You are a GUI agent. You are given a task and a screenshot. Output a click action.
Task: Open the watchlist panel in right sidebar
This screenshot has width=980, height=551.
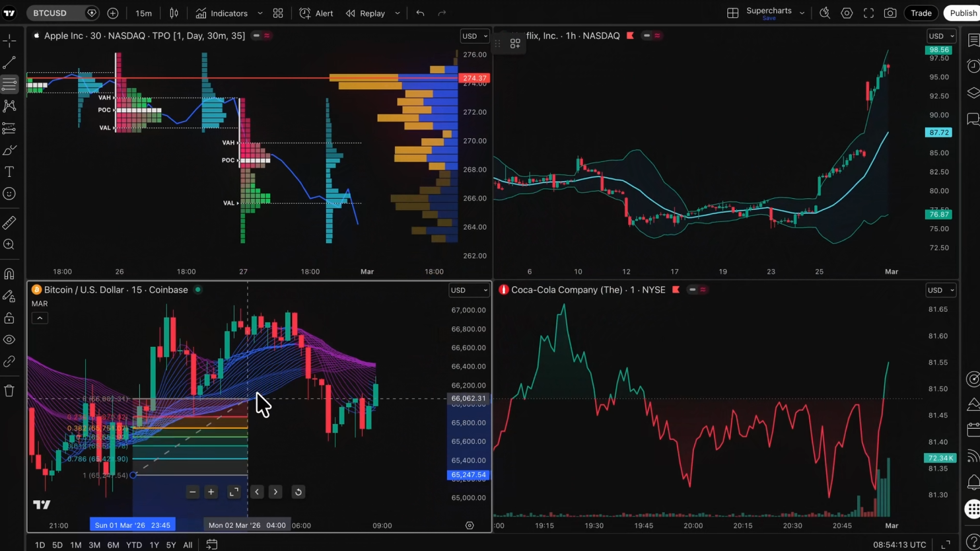click(973, 41)
